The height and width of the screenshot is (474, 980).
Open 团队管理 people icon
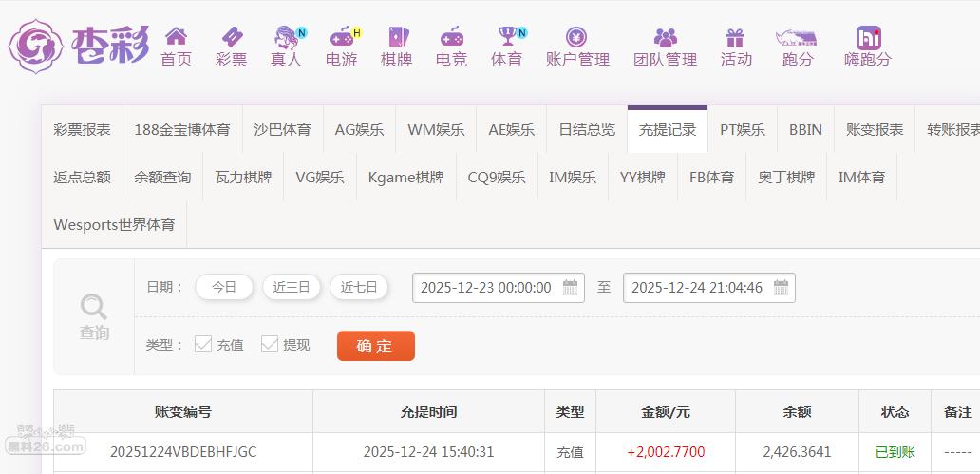coord(665,37)
